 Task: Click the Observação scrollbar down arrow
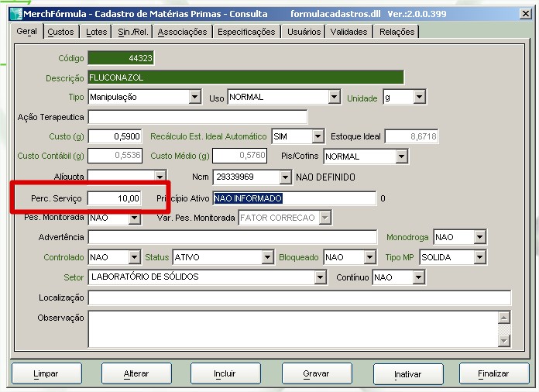point(504,340)
